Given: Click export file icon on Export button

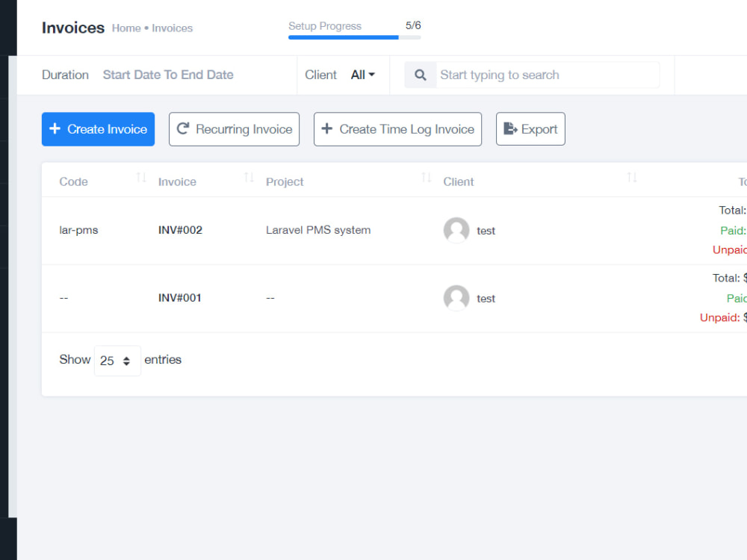Looking at the screenshot, I should click(x=510, y=128).
